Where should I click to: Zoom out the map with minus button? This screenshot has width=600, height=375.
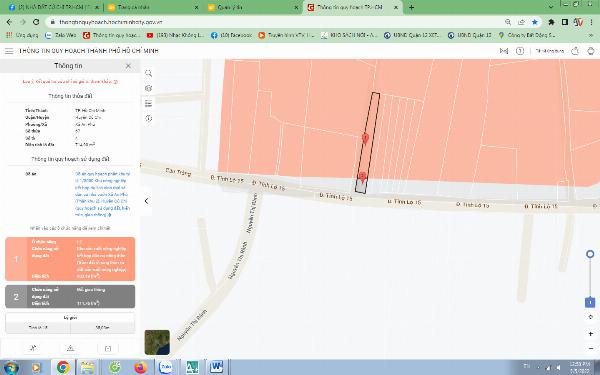tap(590, 348)
